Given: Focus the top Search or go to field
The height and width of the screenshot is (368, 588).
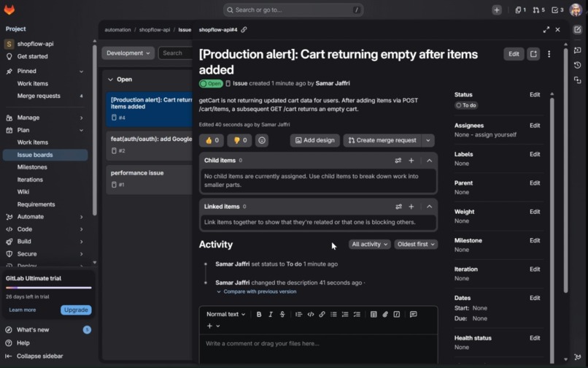Looking at the screenshot, I should click(x=293, y=10).
